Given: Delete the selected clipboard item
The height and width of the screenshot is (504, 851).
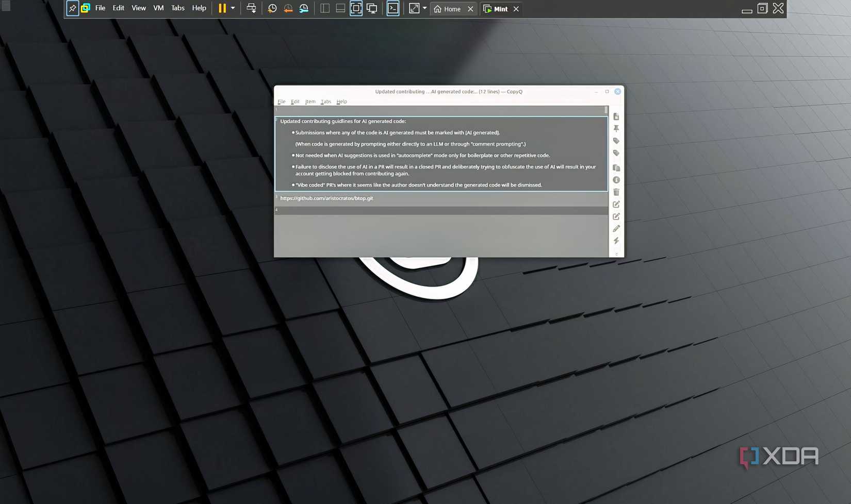Looking at the screenshot, I should point(616,192).
